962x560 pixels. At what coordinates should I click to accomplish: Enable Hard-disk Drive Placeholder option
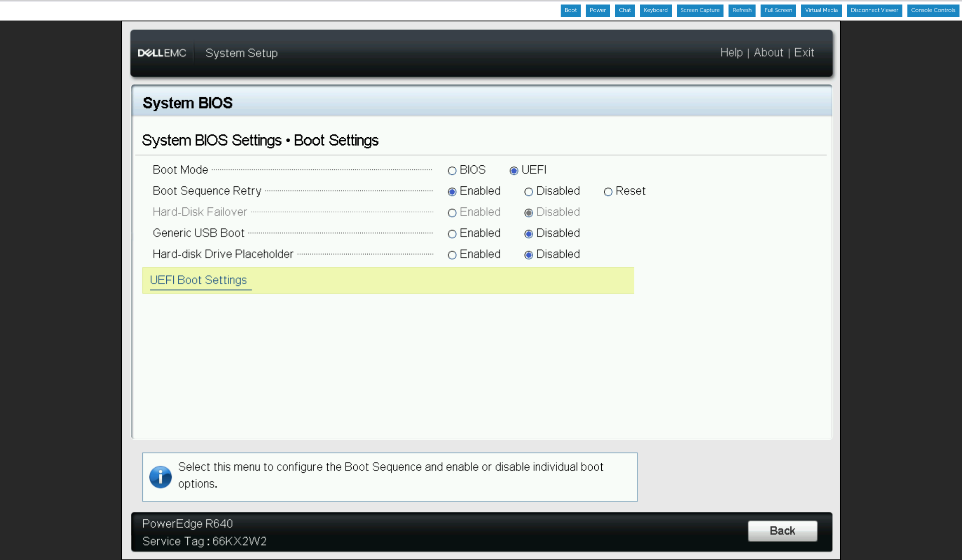tap(452, 255)
